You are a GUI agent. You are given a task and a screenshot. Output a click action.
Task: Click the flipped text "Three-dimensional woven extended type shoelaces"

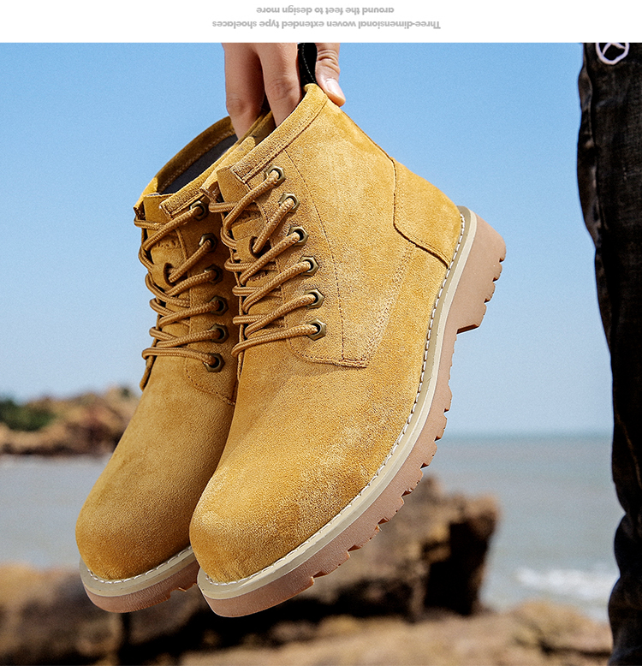[x=326, y=24]
